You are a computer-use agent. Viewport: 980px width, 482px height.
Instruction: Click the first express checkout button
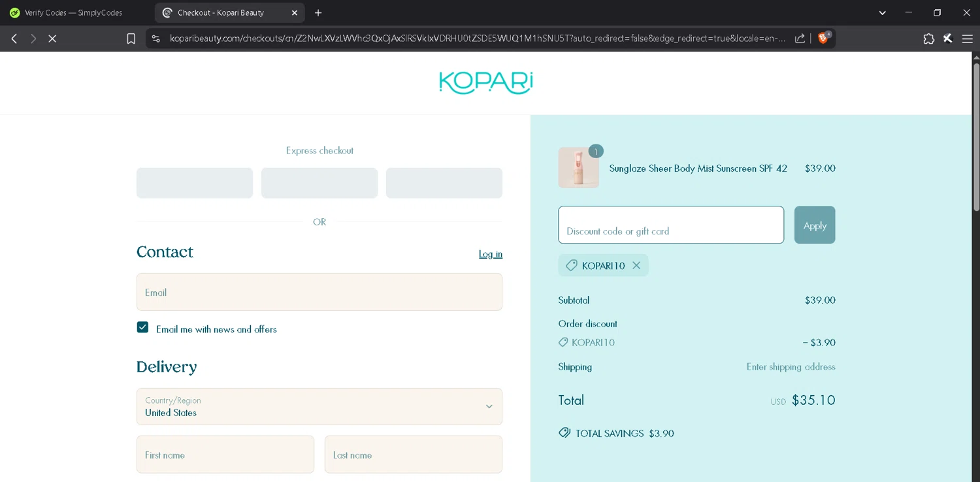(x=195, y=183)
